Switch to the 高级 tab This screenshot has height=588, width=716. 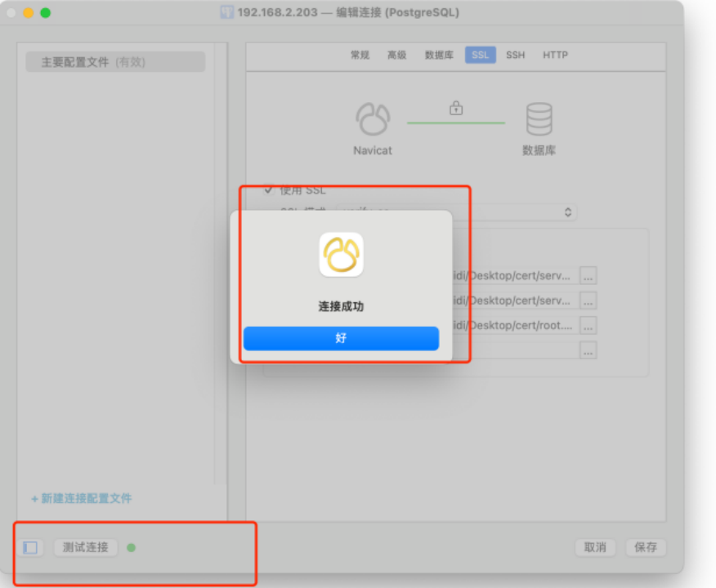coord(396,56)
